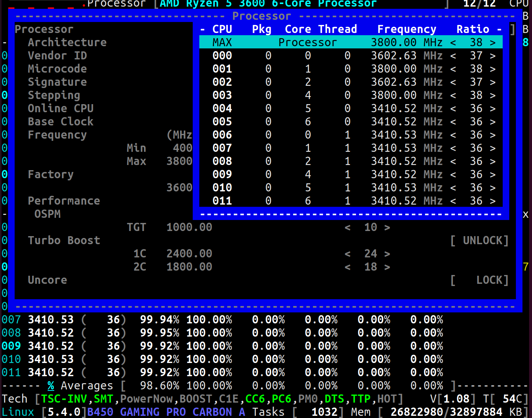Click the underlined % in Averages line

click(51, 386)
